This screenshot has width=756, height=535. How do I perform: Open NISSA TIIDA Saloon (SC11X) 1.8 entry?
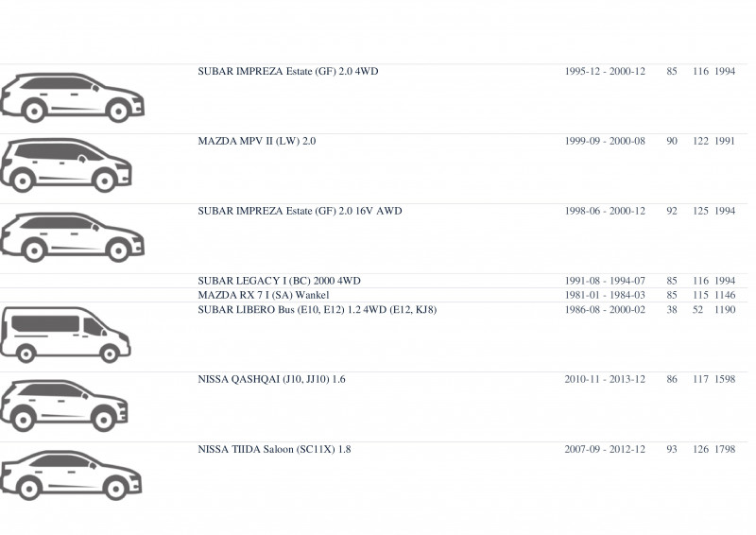coord(274,449)
